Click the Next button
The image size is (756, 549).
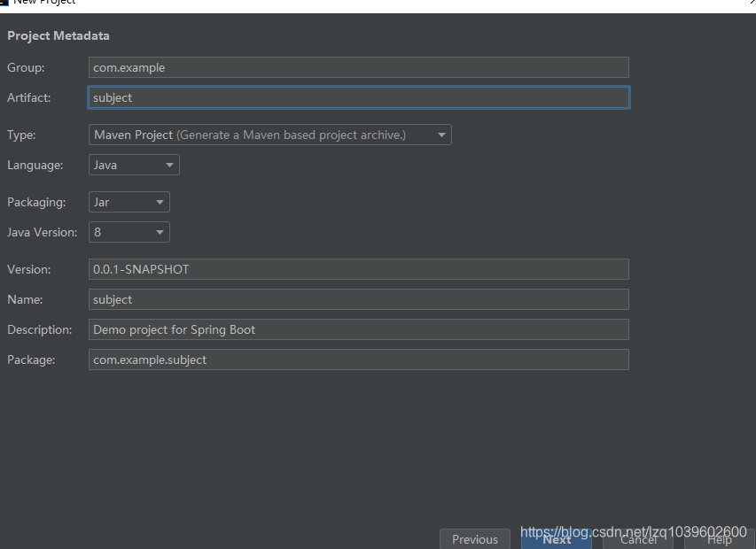click(x=557, y=539)
